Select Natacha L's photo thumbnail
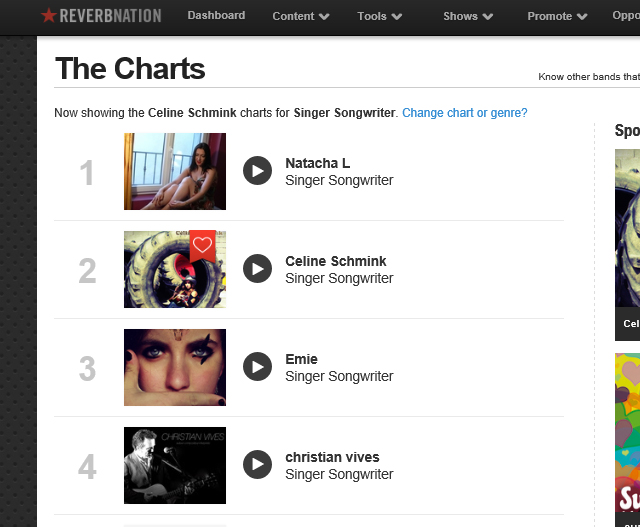This screenshot has height=527, width=640. 174,171
